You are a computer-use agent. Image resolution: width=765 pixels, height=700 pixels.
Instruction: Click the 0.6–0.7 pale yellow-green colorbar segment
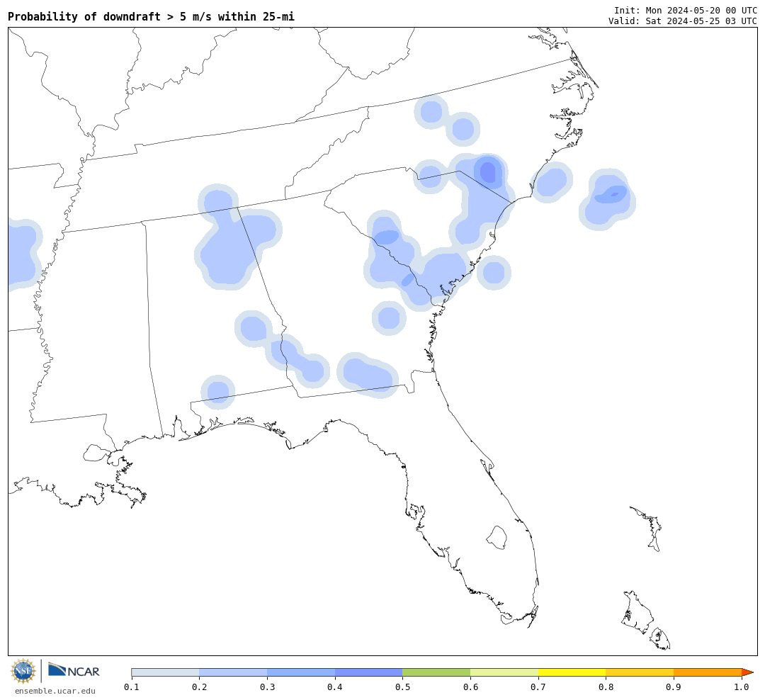(x=504, y=672)
